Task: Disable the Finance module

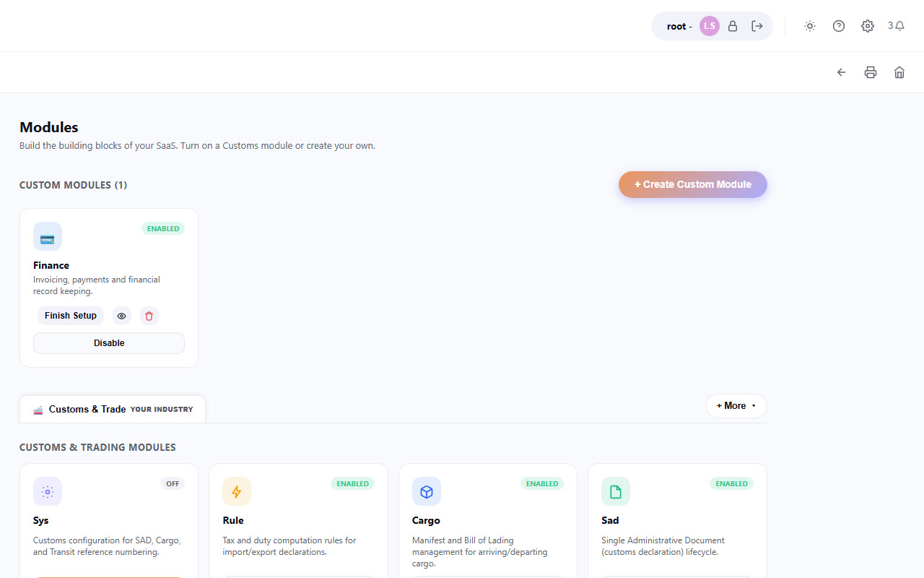Action: tap(109, 343)
